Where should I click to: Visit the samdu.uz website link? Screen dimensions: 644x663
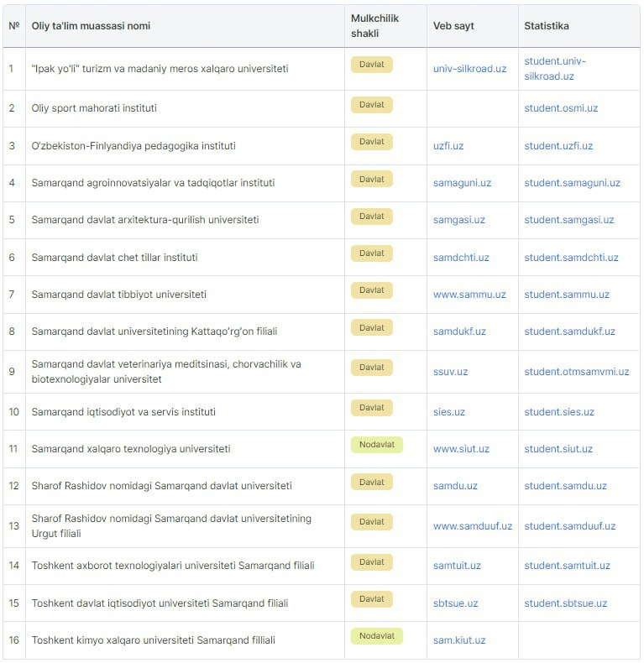[455, 486]
